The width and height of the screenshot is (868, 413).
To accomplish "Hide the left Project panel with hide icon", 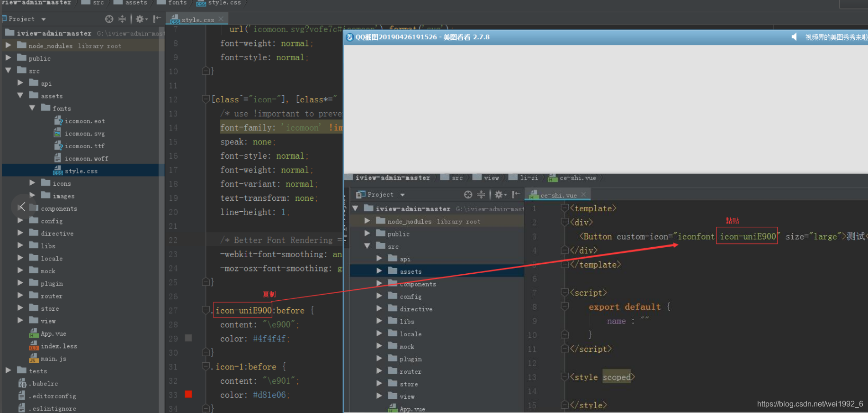I will (x=157, y=19).
